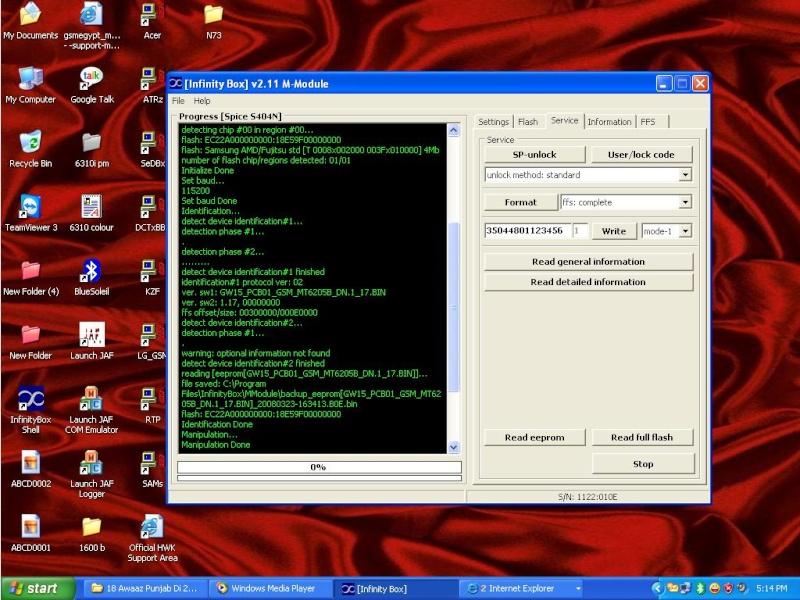Switch to 18 Awaaz Punjab Di taskbar window
Image resolution: width=800 pixels, height=600 pixels.
pos(144,589)
